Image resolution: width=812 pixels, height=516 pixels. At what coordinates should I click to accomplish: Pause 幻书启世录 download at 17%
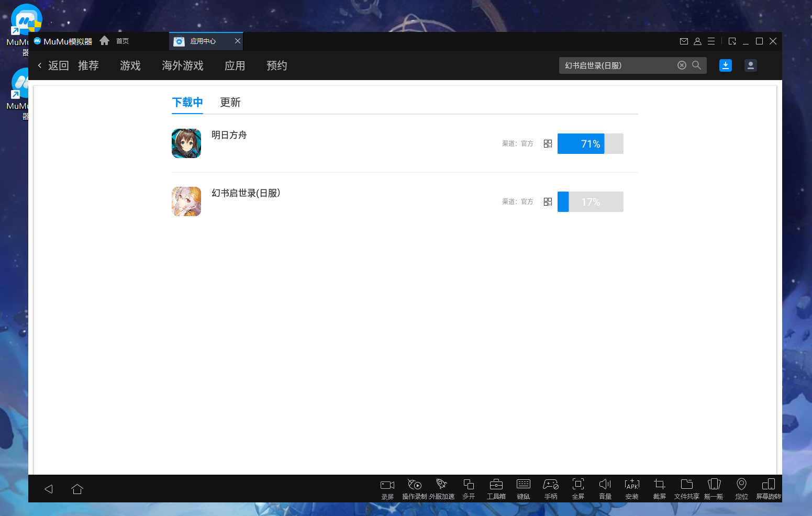(x=591, y=201)
